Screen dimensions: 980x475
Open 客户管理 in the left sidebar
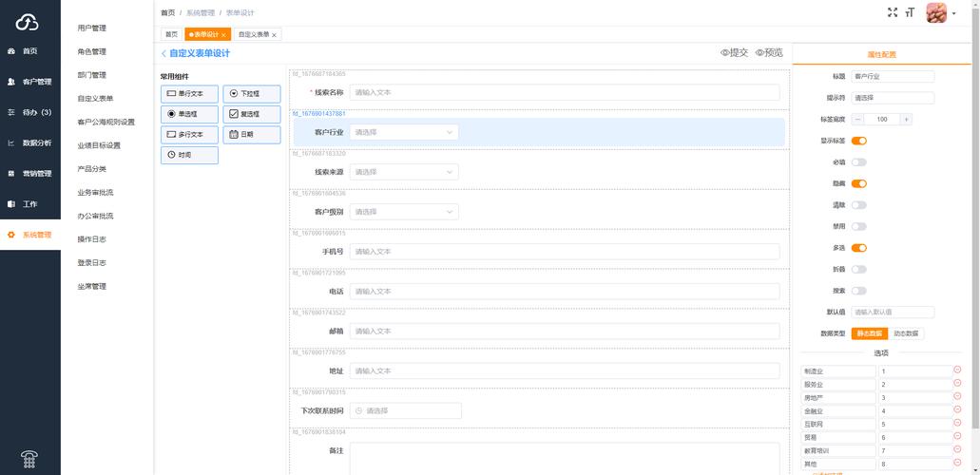(x=30, y=82)
